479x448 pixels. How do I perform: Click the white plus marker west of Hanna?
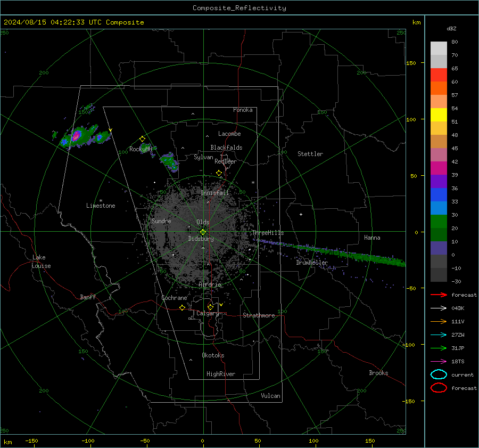[x=301, y=214]
